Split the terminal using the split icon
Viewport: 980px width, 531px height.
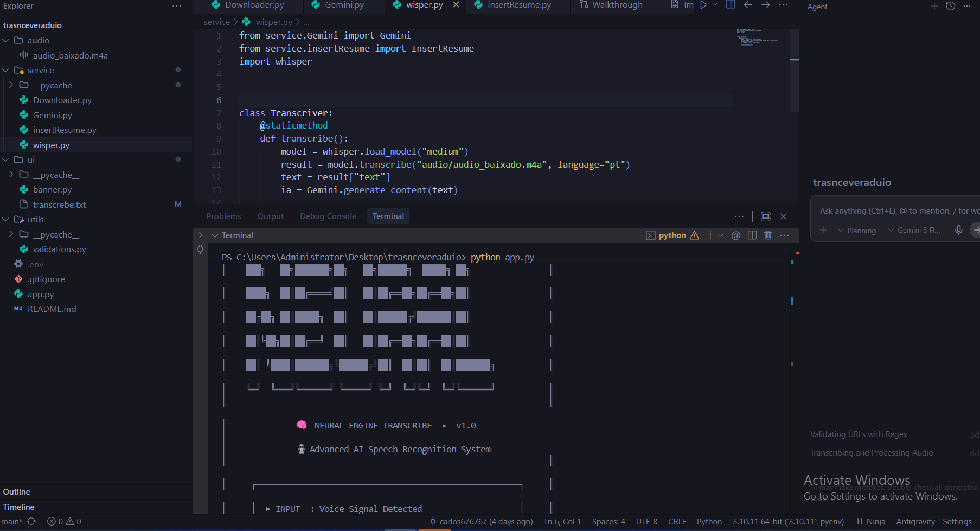[752, 235]
